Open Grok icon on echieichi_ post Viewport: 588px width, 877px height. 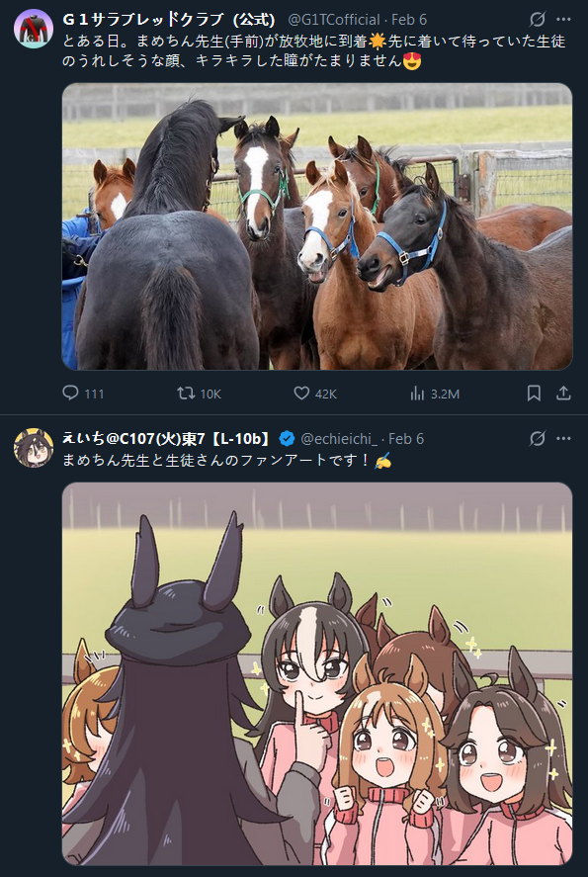(538, 439)
